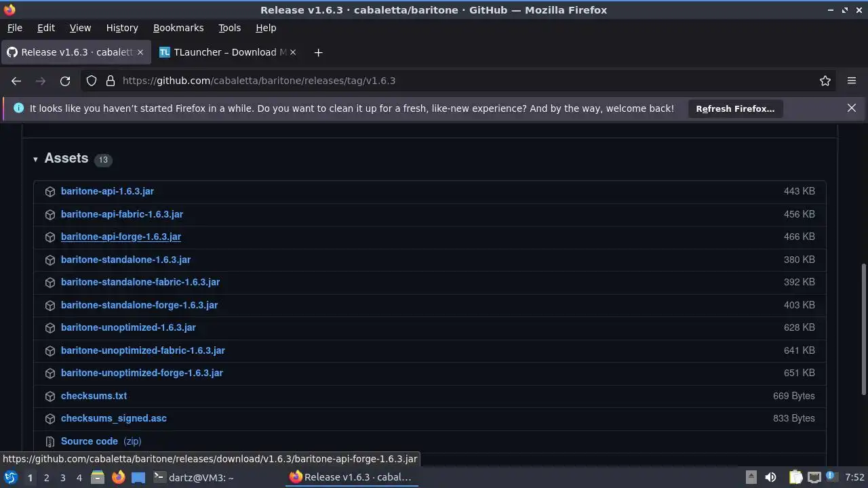
Task: Click package icon beside baritone-standalone-forge-1.6.3.jar
Action: (x=50, y=305)
